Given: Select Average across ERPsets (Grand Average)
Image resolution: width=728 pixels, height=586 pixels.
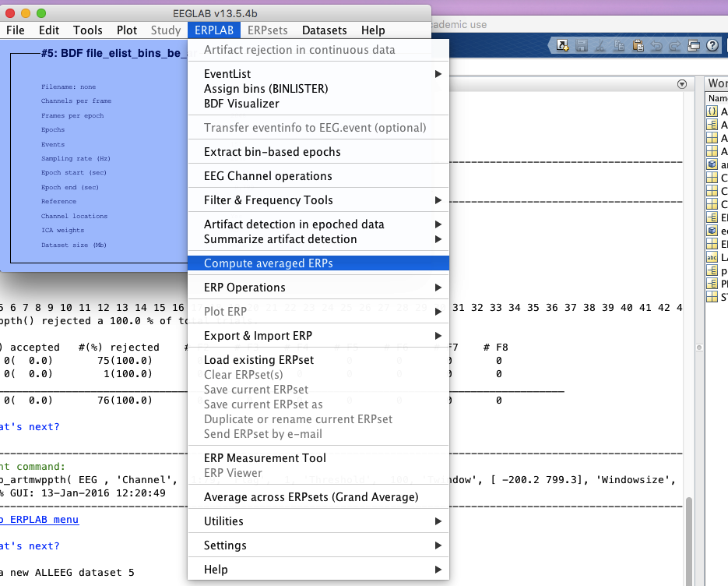Looking at the screenshot, I should click(x=318, y=497).
